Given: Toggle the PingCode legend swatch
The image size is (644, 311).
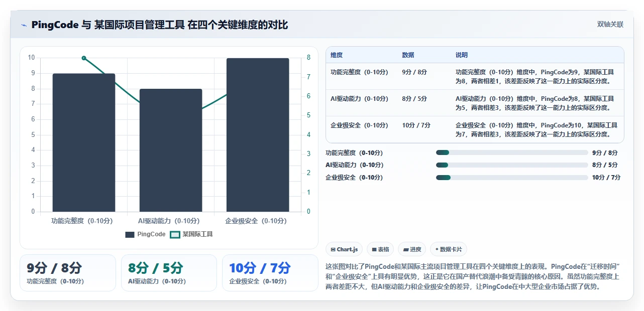Looking at the screenshot, I should tap(130, 234).
